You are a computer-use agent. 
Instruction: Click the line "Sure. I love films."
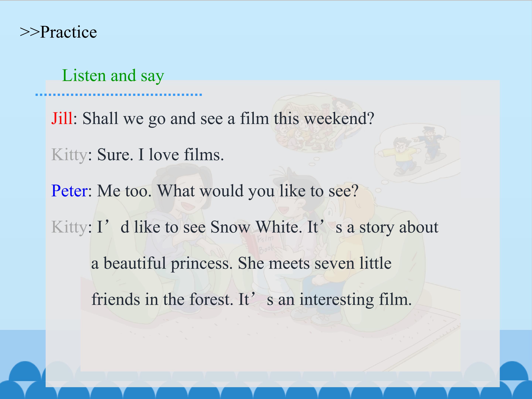click(160, 154)
